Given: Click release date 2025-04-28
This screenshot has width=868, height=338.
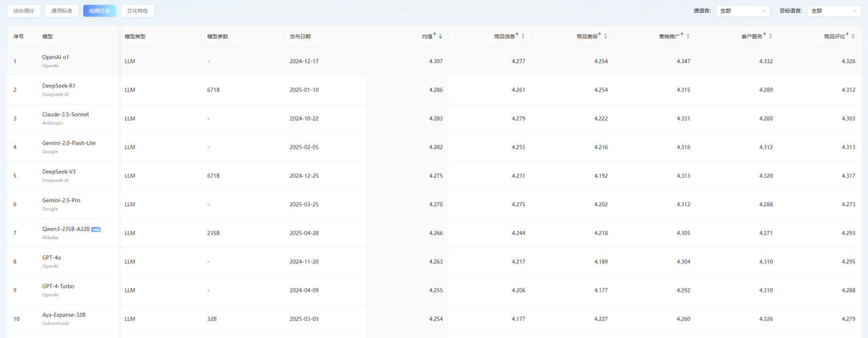Looking at the screenshot, I should [304, 233].
